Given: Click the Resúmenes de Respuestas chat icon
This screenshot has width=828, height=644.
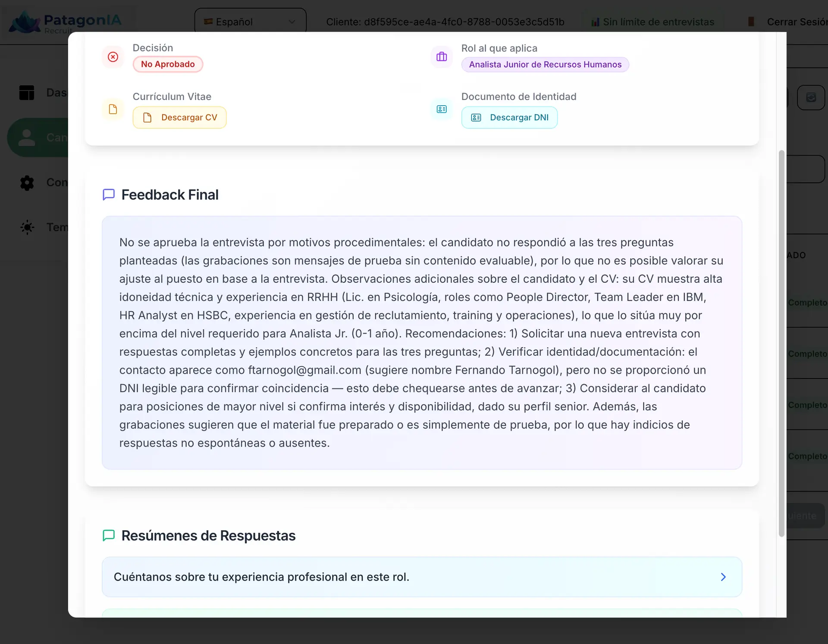Looking at the screenshot, I should [x=109, y=536].
